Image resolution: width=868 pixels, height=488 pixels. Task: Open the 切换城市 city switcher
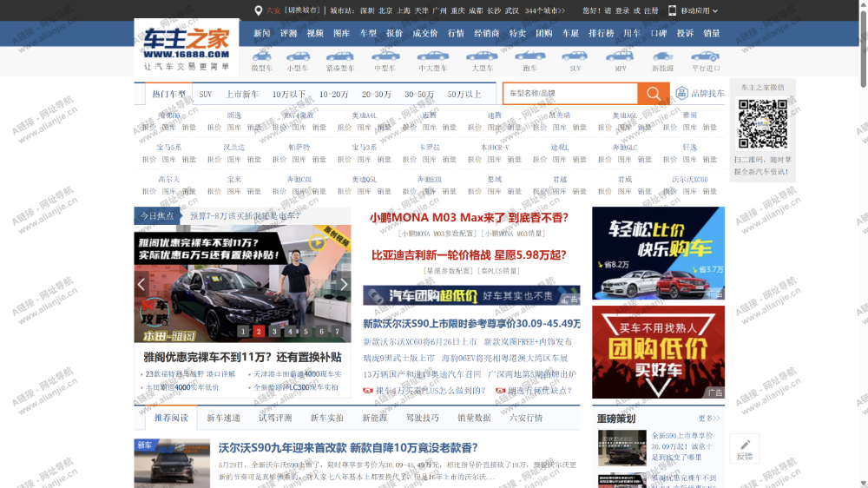point(302,10)
